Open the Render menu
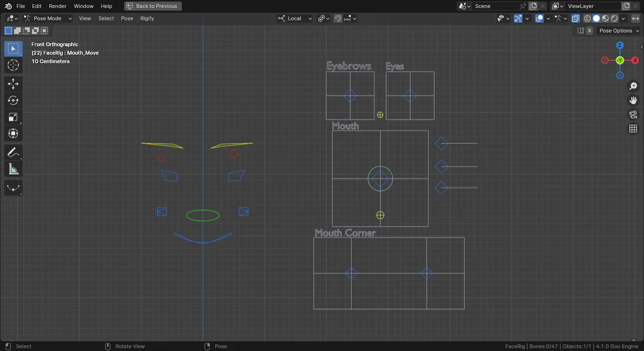 pyautogui.click(x=58, y=6)
